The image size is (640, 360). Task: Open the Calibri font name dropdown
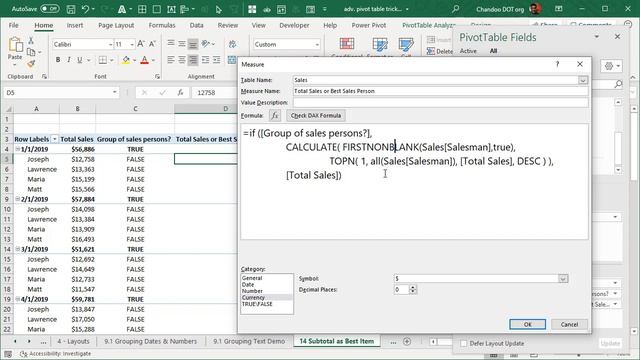click(110, 44)
